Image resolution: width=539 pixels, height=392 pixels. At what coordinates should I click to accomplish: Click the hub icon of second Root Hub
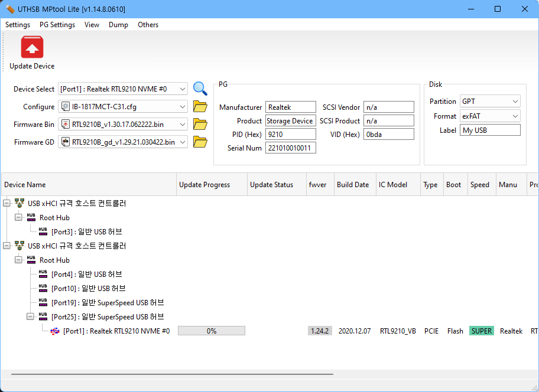point(31,260)
